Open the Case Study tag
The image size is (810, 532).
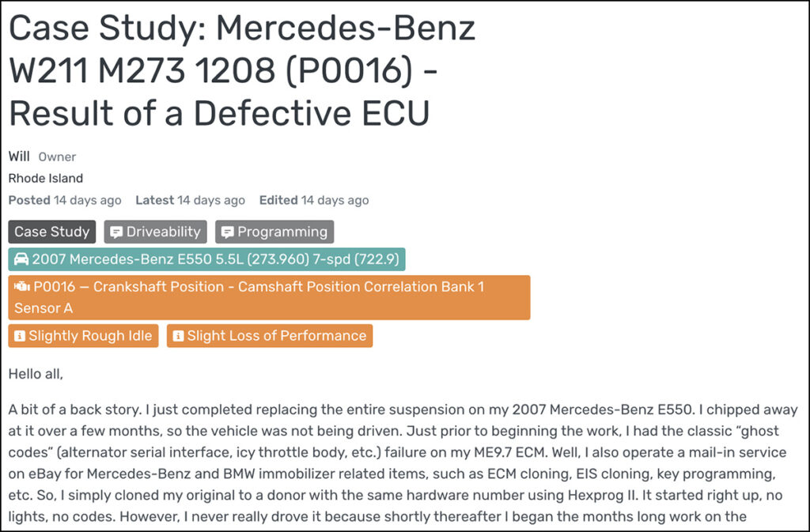point(52,232)
